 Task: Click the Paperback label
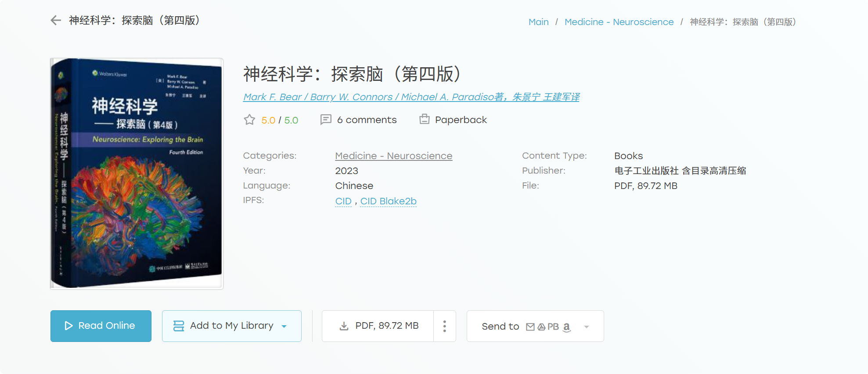coord(461,120)
